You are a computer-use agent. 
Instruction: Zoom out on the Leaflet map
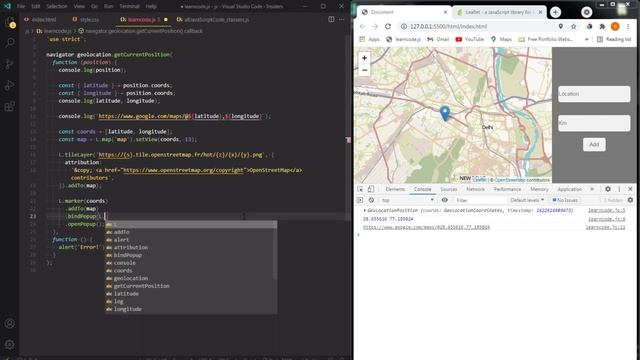click(x=364, y=70)
